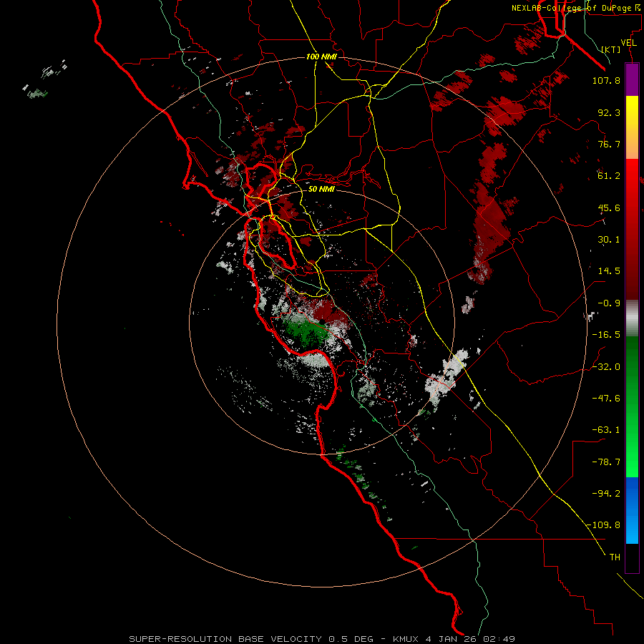644x644 pixels.
Task: Click the 107.8 value on the velocity scale
Action: point(606,80)
